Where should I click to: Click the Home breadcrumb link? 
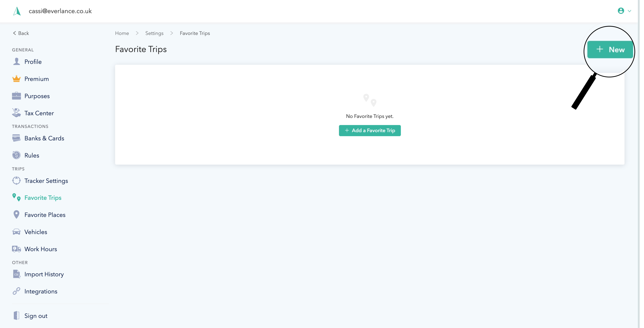[x=122, y=33]
